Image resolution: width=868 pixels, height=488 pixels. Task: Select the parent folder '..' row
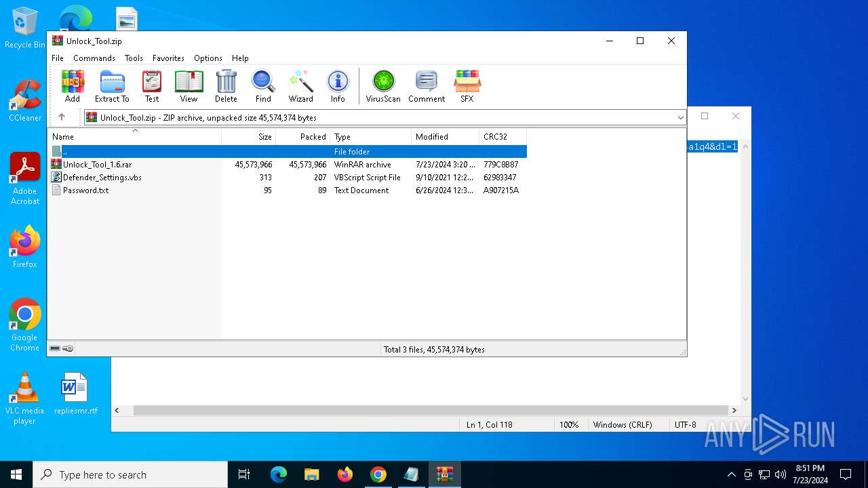click(288, 152)
